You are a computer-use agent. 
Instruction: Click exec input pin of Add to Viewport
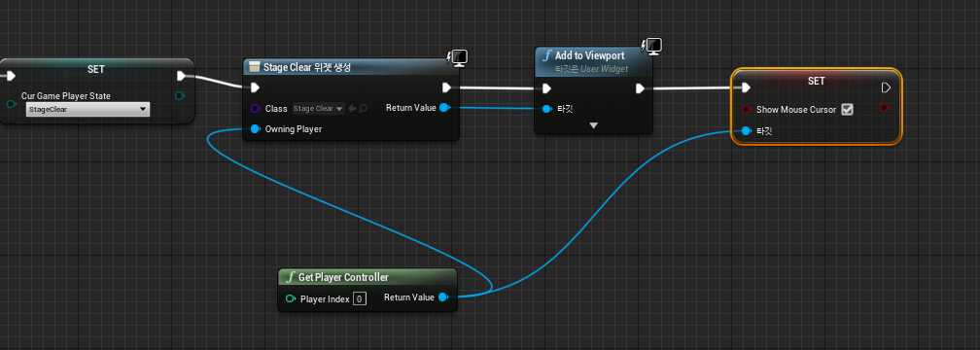546,88
